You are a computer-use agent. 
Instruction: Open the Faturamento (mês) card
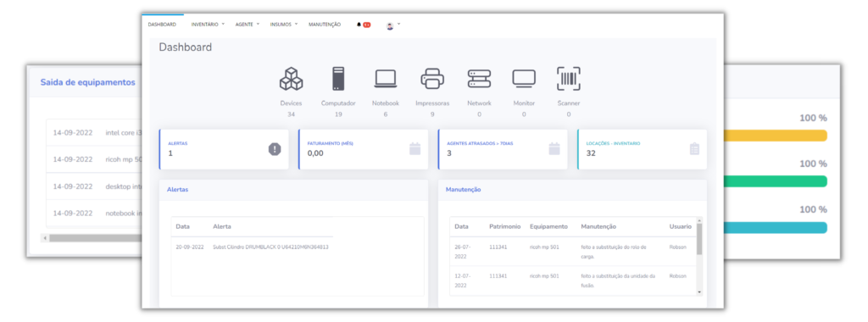click(x=363, y=149)
